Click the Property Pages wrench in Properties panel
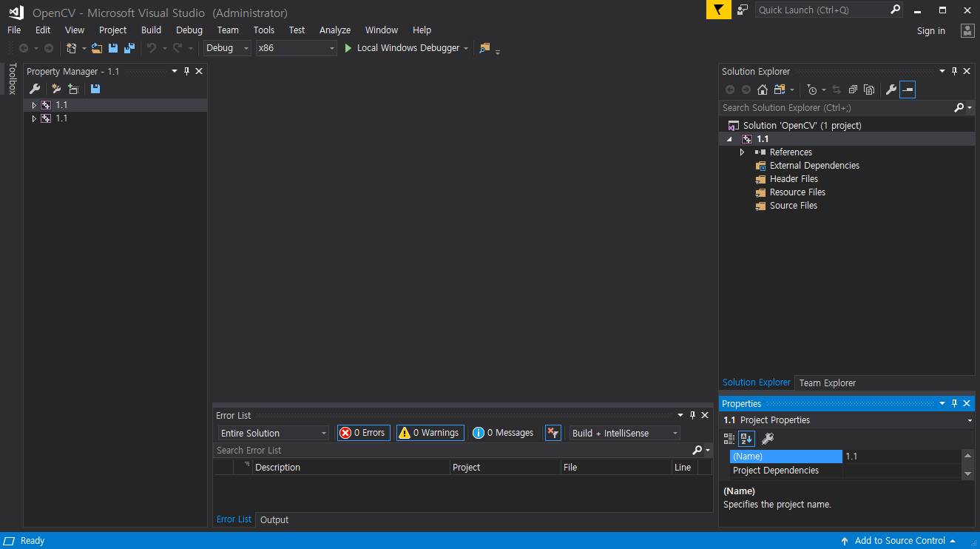The width and height of the screenshot is (980, 549). [x=768, y=439]
